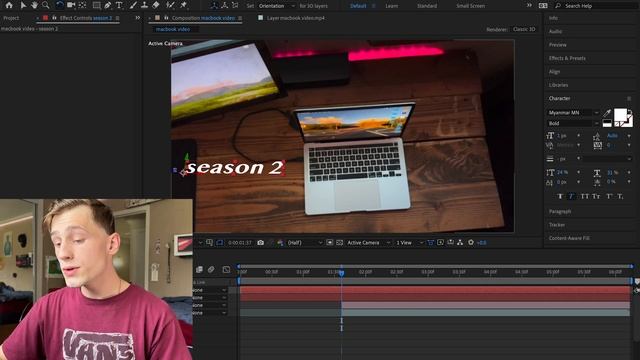This screenshot has width=640, height=360.
Task: Click the font eyedropper icon
Action: tap(607, 113)
